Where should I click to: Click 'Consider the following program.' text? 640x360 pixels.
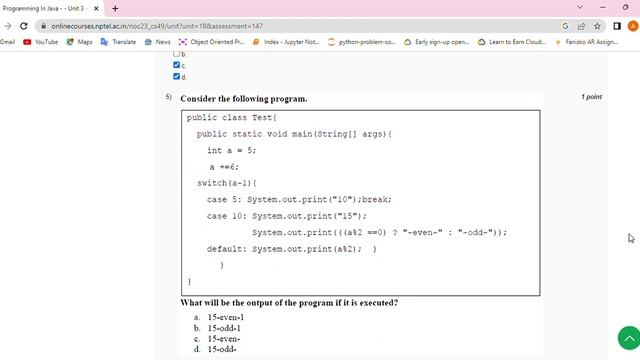[244, 99]
